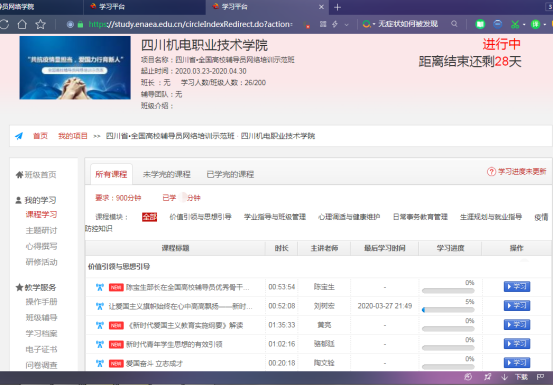Image resolution: width=554 pixels, height=386 pixels.
Task: Switch to the 未学完的课程 tab
Action: (x=166, y=174)
